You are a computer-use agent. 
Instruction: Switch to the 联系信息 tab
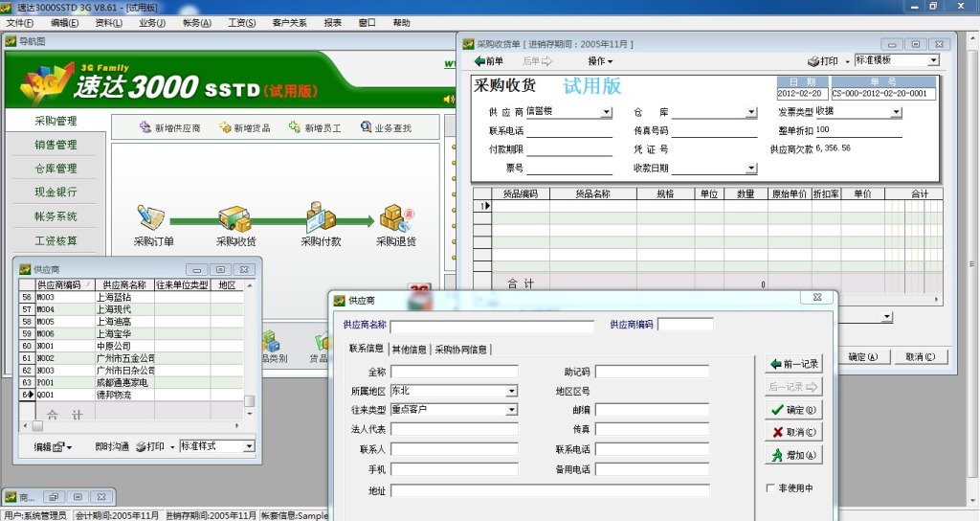(367, 349)
